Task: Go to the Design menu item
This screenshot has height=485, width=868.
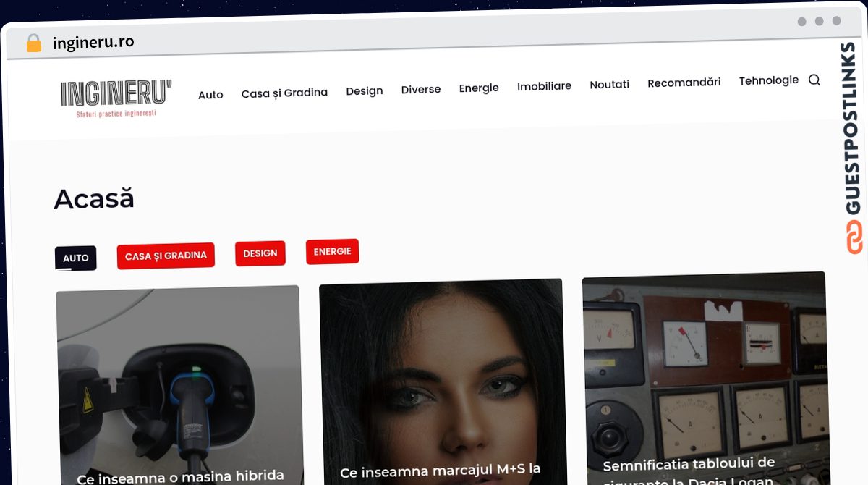Action: pyautogui.click(x=365, y=90)
